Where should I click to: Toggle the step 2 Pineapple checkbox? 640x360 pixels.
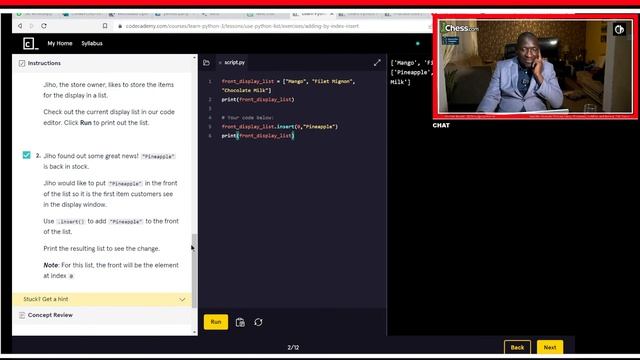pyautogui.click(x=27, y=155)
